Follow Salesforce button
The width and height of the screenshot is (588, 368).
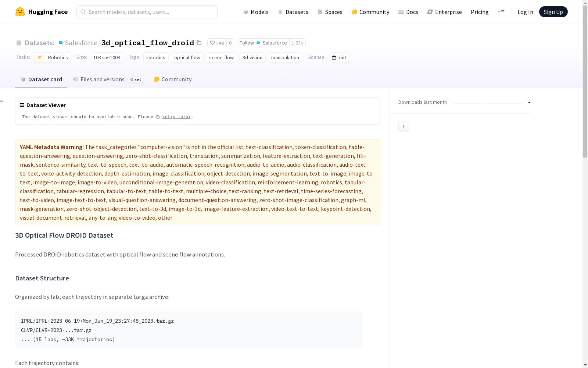point(263,43)
